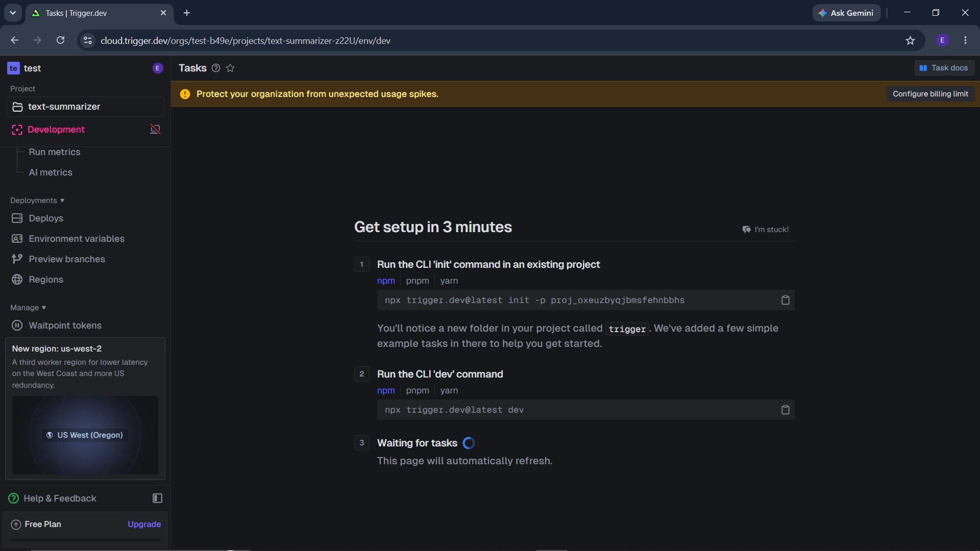Click the US West (Oregon) region image
The image size is (980, 551).
(85, 435)
